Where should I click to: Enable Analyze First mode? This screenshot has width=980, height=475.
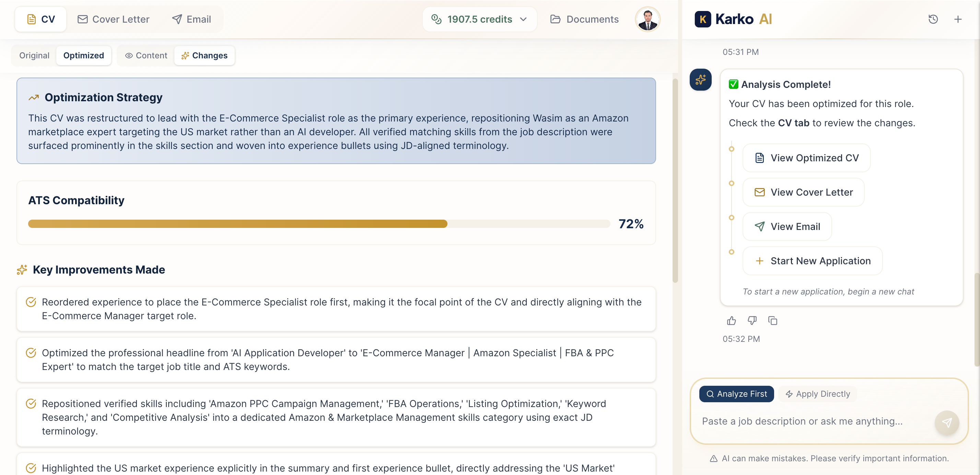tap(736, 394)
